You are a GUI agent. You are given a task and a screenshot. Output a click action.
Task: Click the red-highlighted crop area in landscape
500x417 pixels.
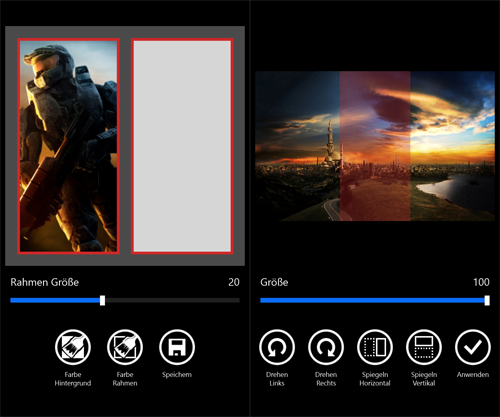click(375, 146)
